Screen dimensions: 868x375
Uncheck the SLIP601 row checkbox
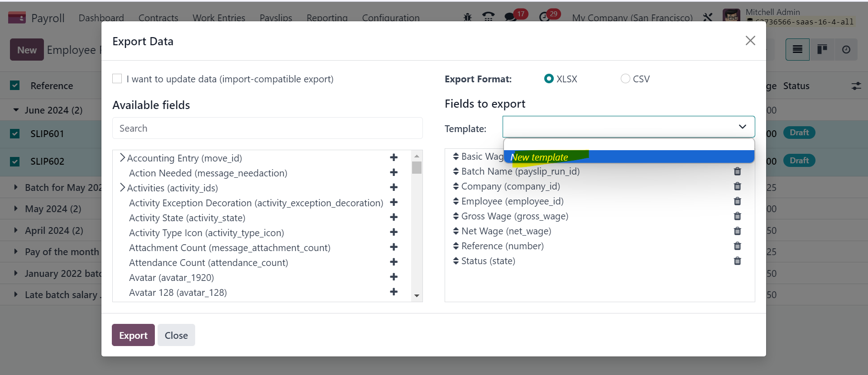tap(15, 134)
